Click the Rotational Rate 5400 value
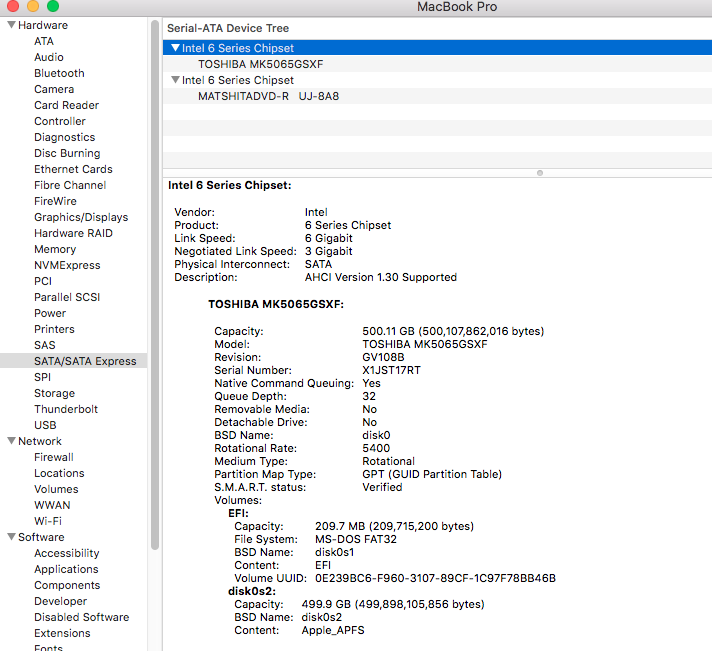The image size is (712, 651). click(x=376, y=448)
